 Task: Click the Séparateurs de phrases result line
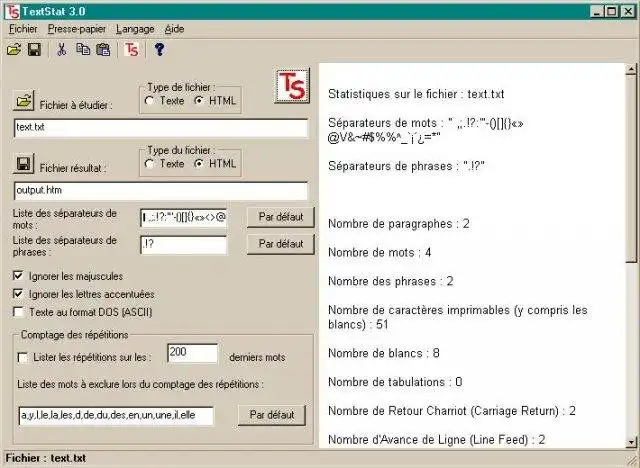[406, 166]
